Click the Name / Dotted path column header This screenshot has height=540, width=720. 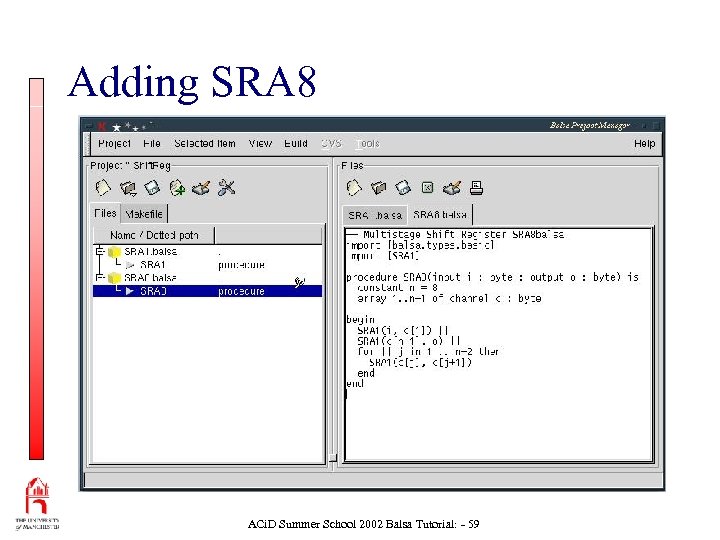154,236
